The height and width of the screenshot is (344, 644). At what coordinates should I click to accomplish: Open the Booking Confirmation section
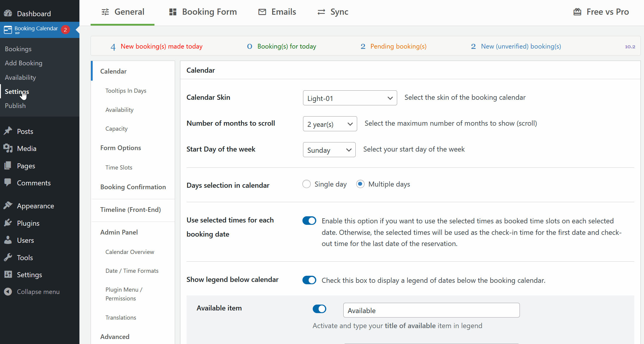[x=133, y=187]
